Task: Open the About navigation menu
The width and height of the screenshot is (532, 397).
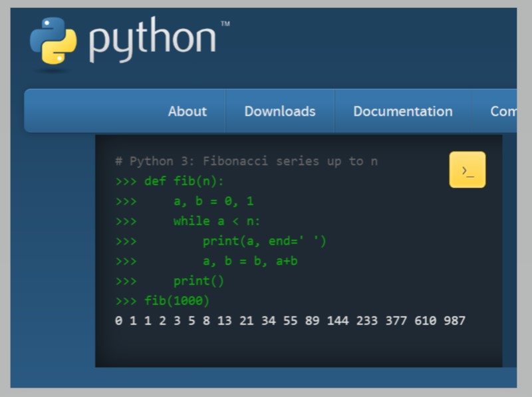Action: point(187,111)
